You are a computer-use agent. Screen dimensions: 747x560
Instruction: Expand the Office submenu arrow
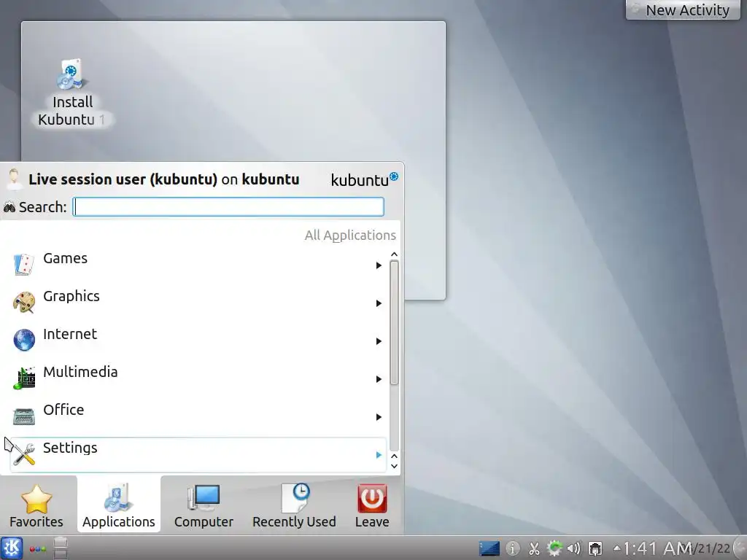379,417
